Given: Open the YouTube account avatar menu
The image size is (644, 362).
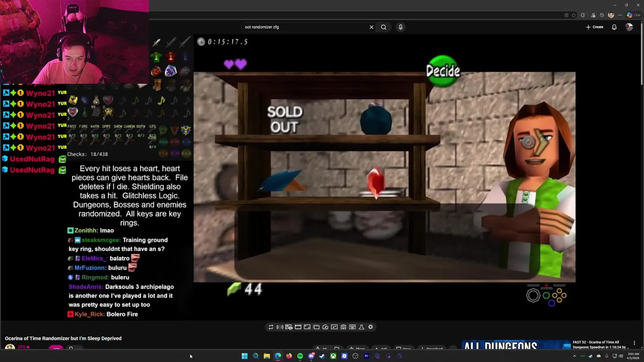Looking at the screenshot, I should tap(629, 27).
